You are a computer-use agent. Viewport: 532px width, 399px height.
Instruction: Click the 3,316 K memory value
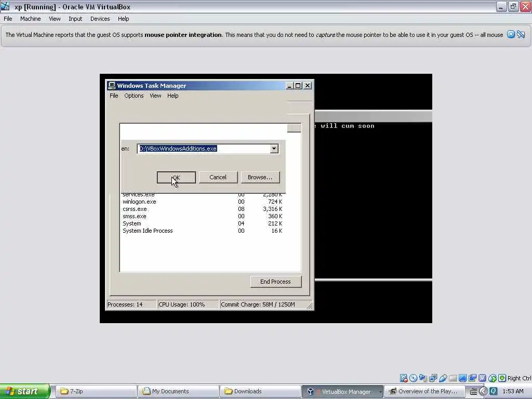pos(272,209)
